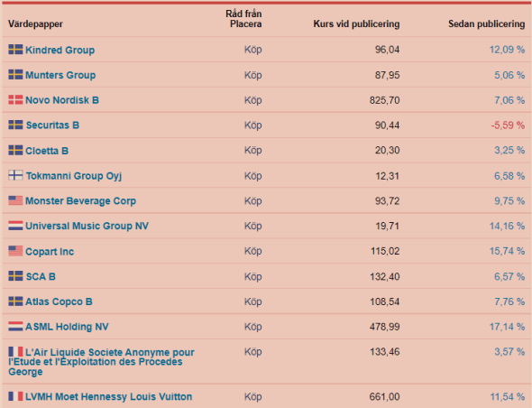Open the Monster Beverage Corp link

coord(81,200)
